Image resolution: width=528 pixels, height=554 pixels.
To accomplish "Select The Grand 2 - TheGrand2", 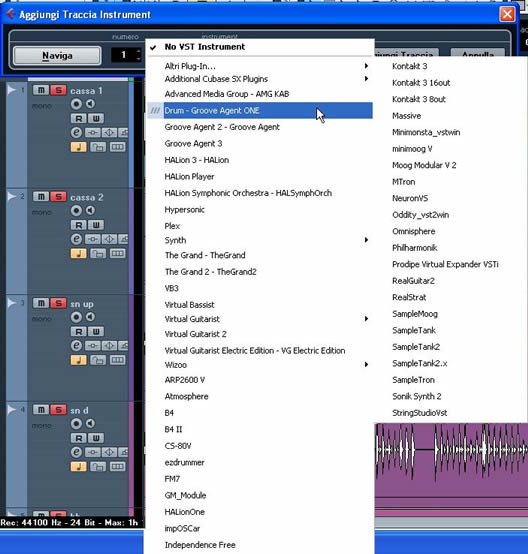I will click(x=260, y=272).
